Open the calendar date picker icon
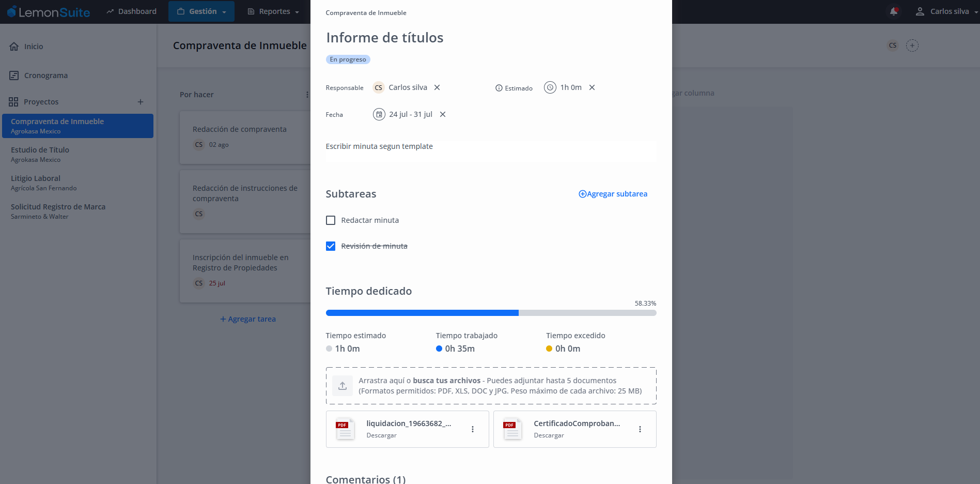The height and width of the screenshot is (484, 980). tap(379, 114)
